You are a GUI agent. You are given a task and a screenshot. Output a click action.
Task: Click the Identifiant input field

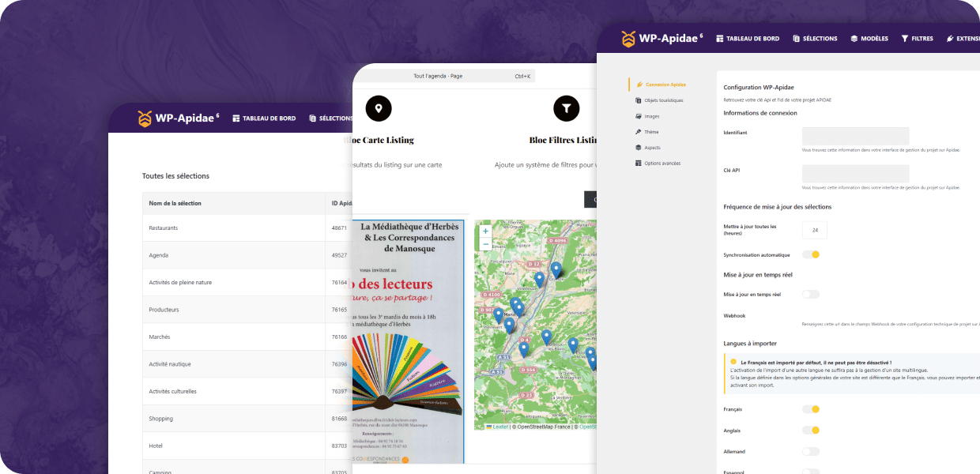point(855,136)
